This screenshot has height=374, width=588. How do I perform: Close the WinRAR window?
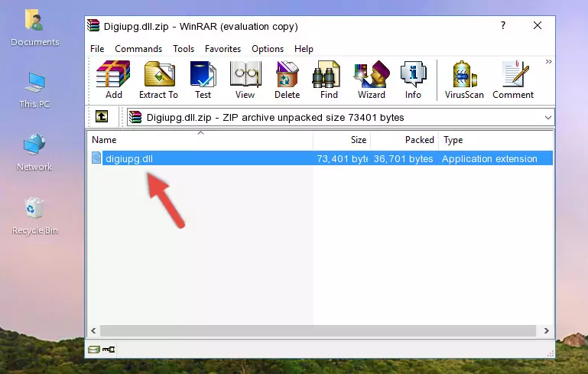(x=538, y=25)
